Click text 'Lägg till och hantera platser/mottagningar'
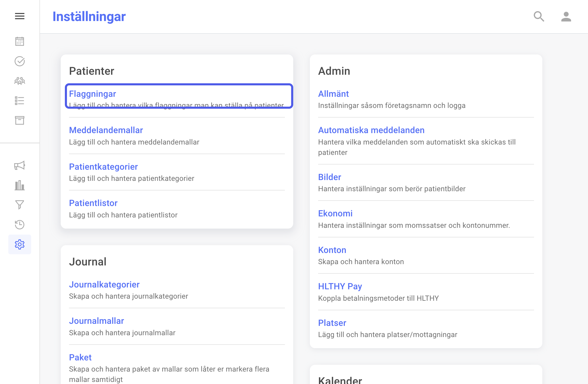 [388, 335]
